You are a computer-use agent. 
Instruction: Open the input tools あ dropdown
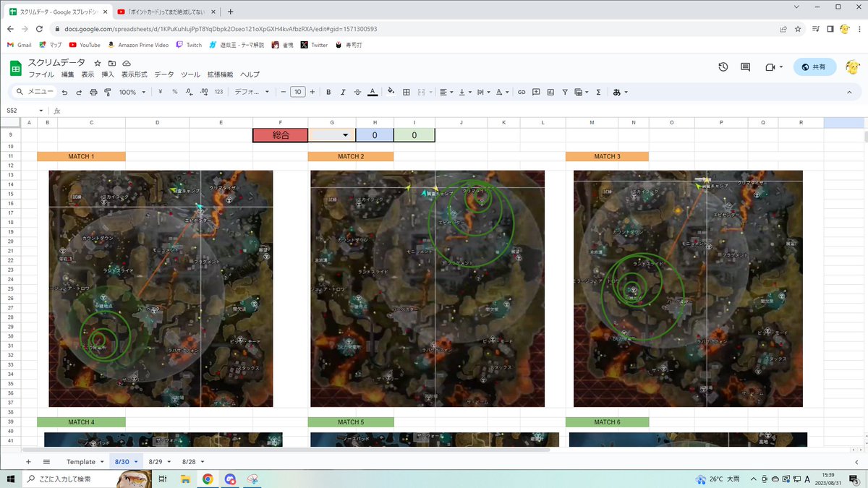tap(620, 93)
